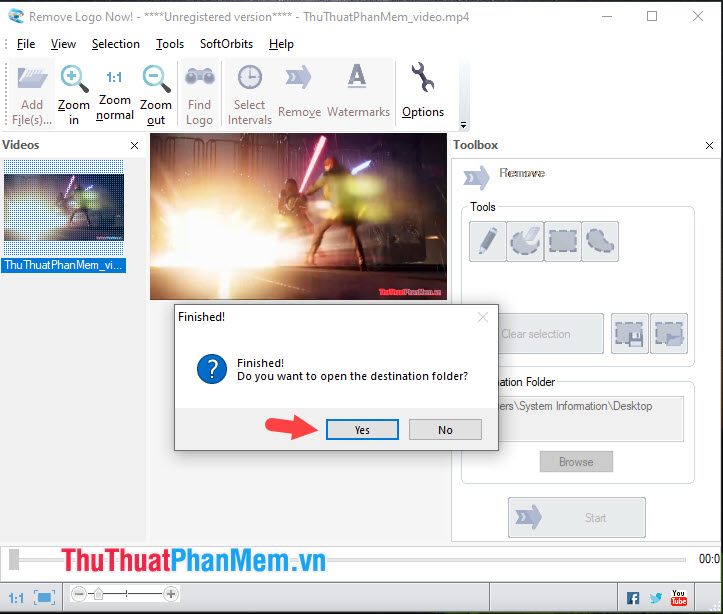Open the View menu
723x614 pixels.
63,44
